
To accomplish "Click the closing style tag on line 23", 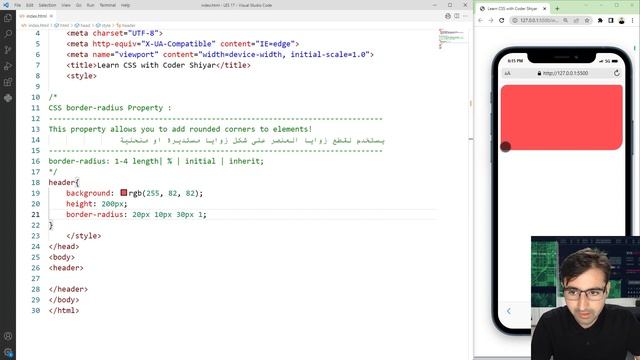I will (x=84, y=236).
